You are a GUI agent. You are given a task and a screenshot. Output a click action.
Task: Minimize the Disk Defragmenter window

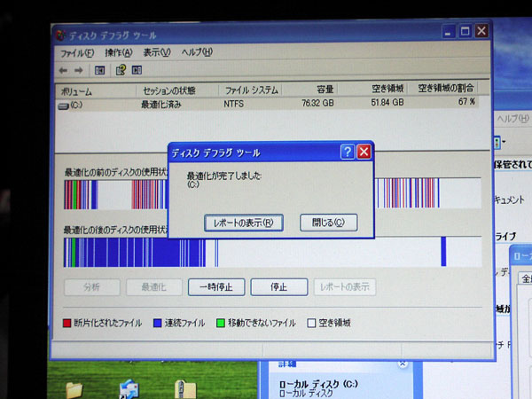pyautogui.click(x=449, y=32)
